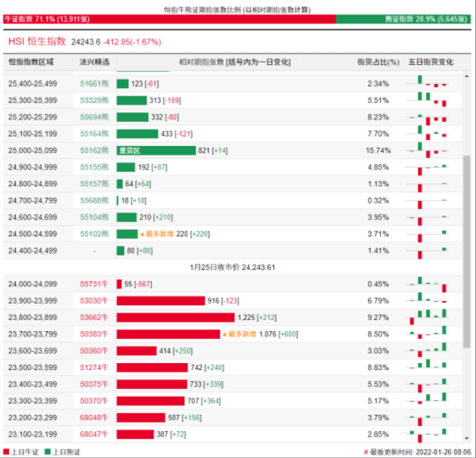Click the HSI 恒生指数 title
The height and width of the screenshot is (458, 476).
[x=37, y=41]
